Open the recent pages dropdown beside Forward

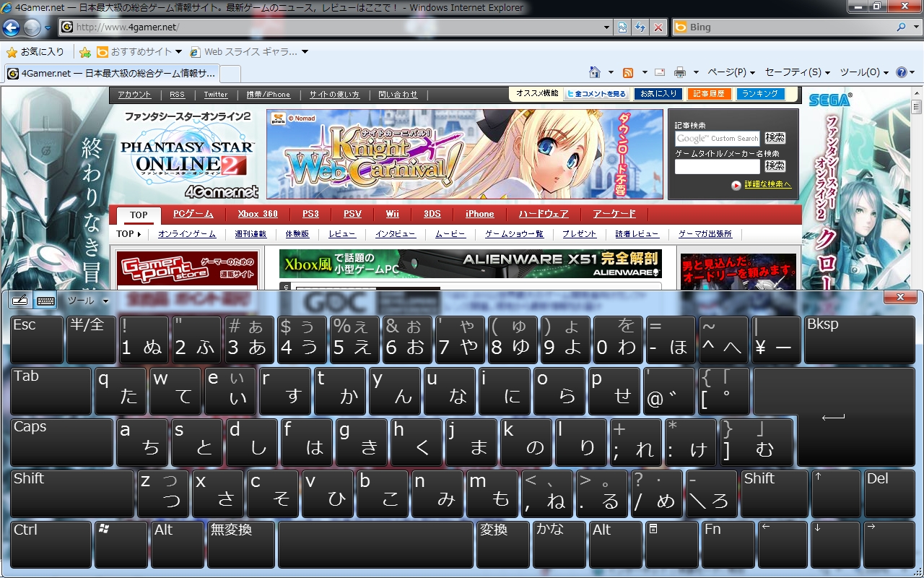(x=48, y=28)
